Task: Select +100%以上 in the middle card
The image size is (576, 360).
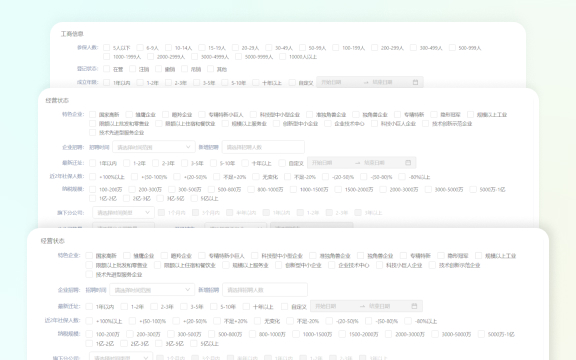Action: 93,177
